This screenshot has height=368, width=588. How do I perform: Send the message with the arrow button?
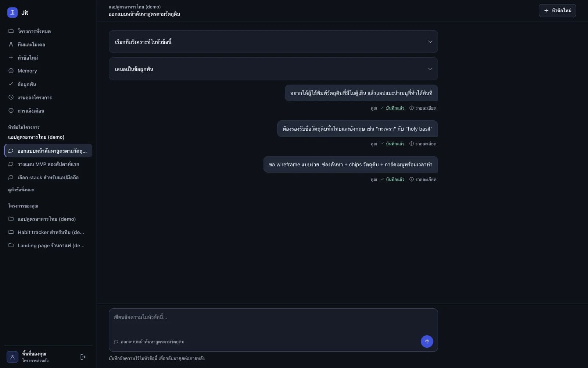[427, 342]
